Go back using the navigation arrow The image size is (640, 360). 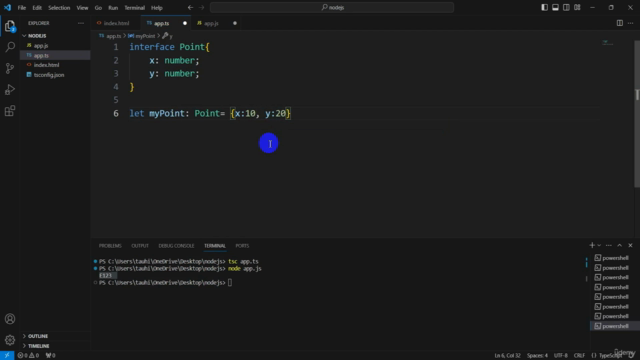pyautogui.click(x=190, y=7)
